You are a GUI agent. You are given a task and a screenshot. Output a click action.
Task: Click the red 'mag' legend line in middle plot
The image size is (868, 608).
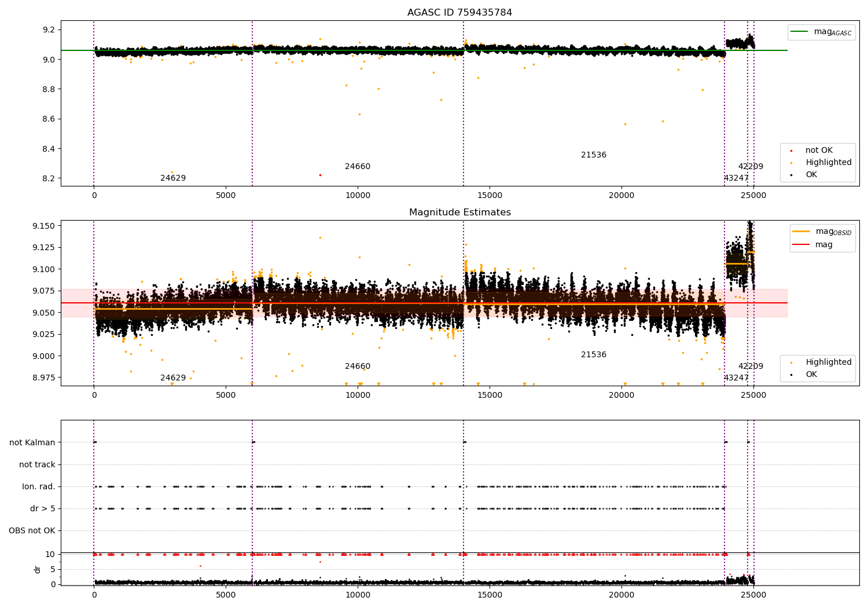pos(801,245)
